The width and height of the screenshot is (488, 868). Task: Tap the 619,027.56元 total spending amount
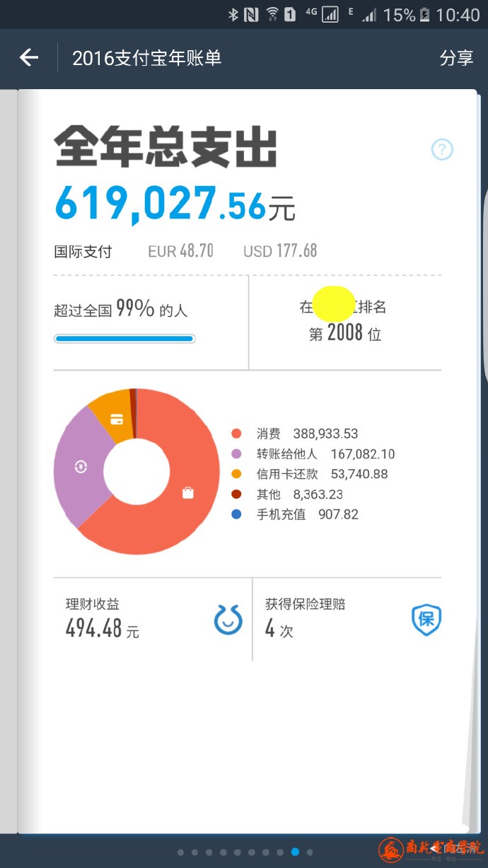(175, 203)
